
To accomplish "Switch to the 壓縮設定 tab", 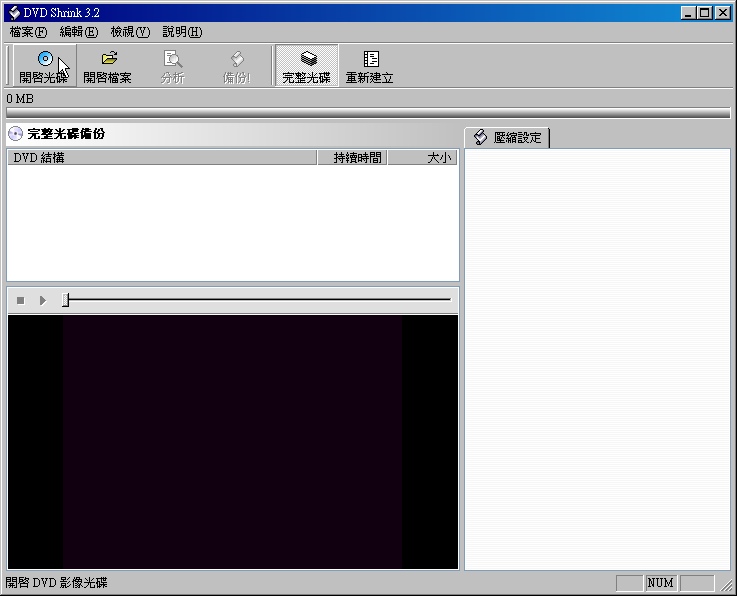I will click(507, 138).
